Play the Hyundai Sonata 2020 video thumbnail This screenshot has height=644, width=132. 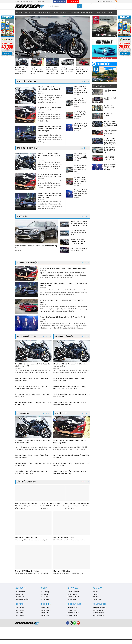[65, 224]
